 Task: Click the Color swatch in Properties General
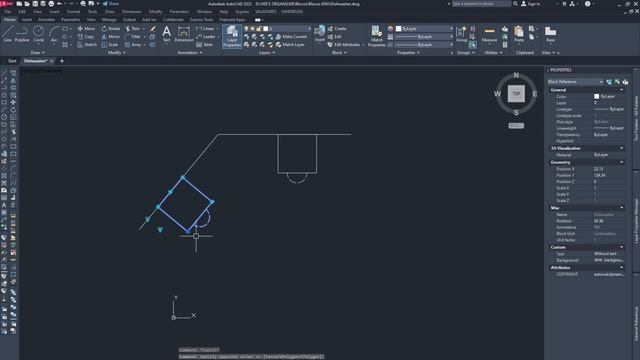[596, 96]
